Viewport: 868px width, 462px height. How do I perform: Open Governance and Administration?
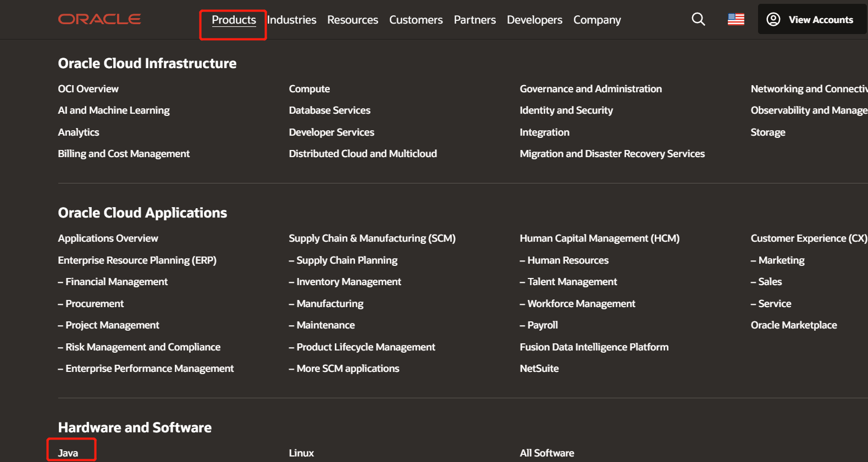(591, 89)
